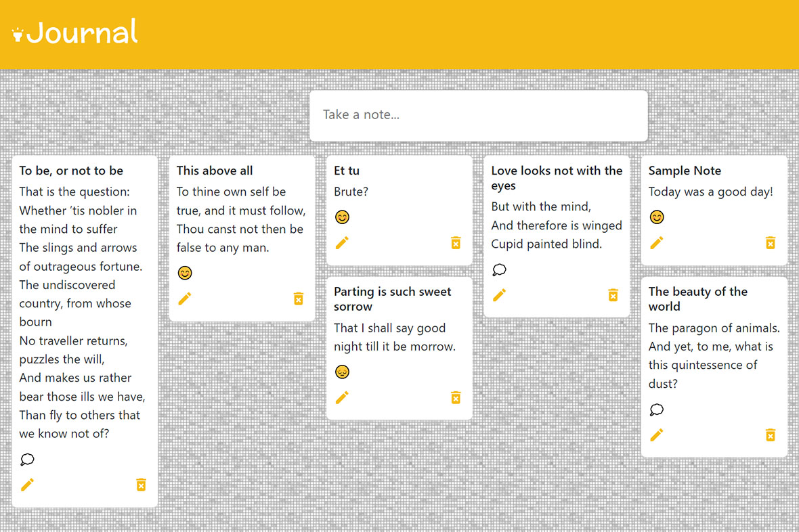
Task: Click the pencil on "Sample Note"
Action: click(x=657, y=242)
